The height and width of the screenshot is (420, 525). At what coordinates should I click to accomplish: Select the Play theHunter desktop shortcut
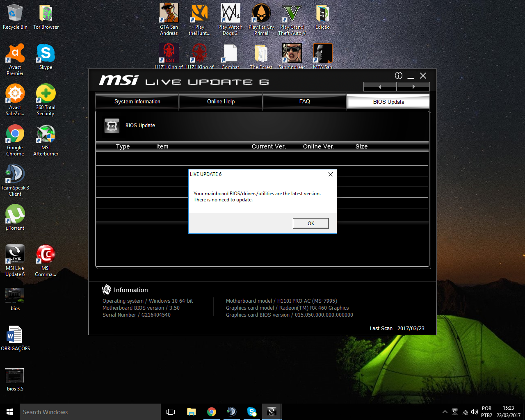pyautogui.click(x=200, y=20)
